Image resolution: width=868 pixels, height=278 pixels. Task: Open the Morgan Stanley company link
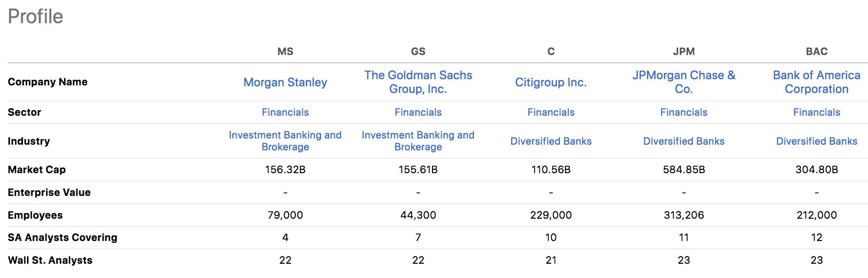[x=285, y=83]
